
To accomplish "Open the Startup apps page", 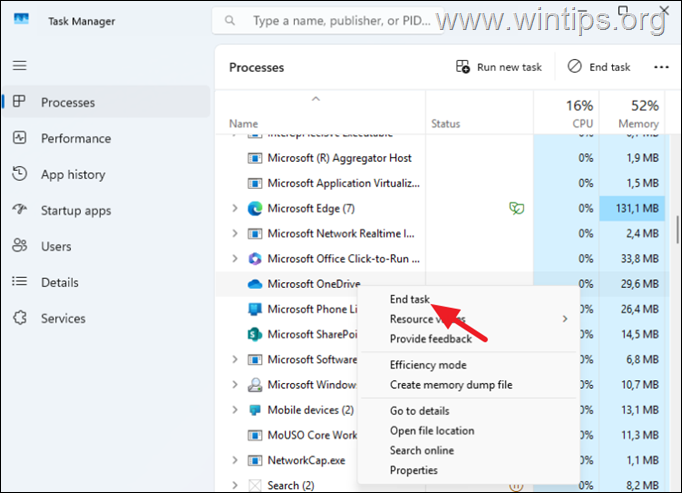I will 106,210.
